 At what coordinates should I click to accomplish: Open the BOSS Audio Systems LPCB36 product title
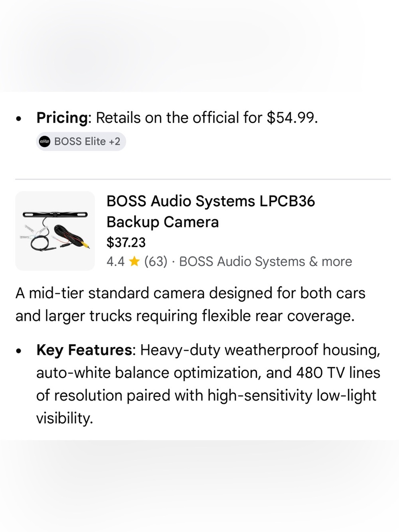[x=211, y=212]
